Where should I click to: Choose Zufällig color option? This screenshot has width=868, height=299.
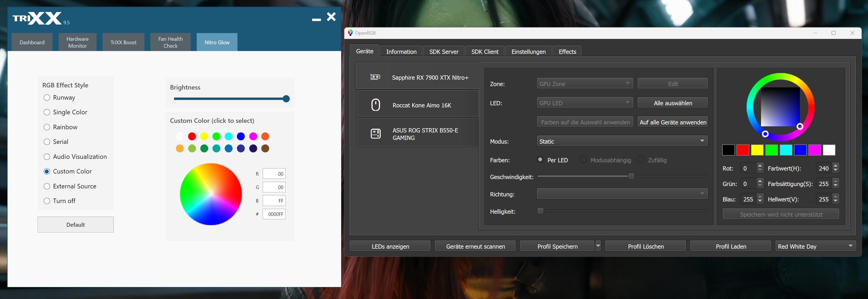[x=640, y=160]
